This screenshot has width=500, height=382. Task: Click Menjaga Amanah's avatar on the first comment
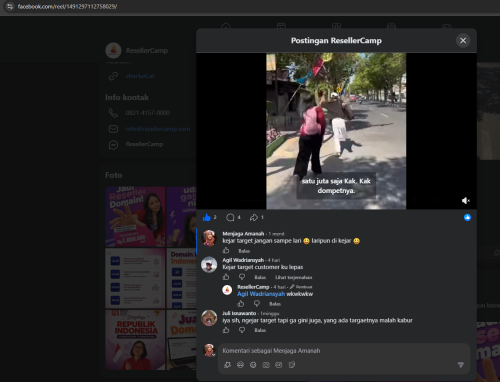[209, 238]
